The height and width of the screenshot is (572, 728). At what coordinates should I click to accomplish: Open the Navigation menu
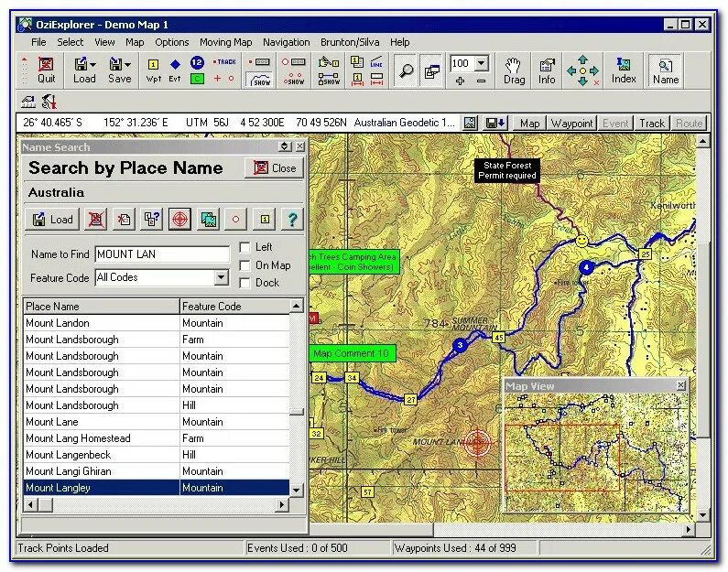286,42
